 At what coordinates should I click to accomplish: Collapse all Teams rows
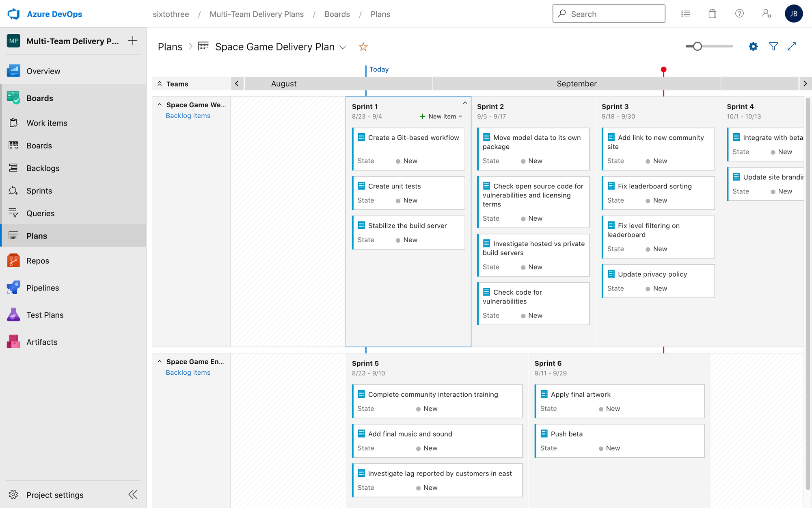[160, 84]
